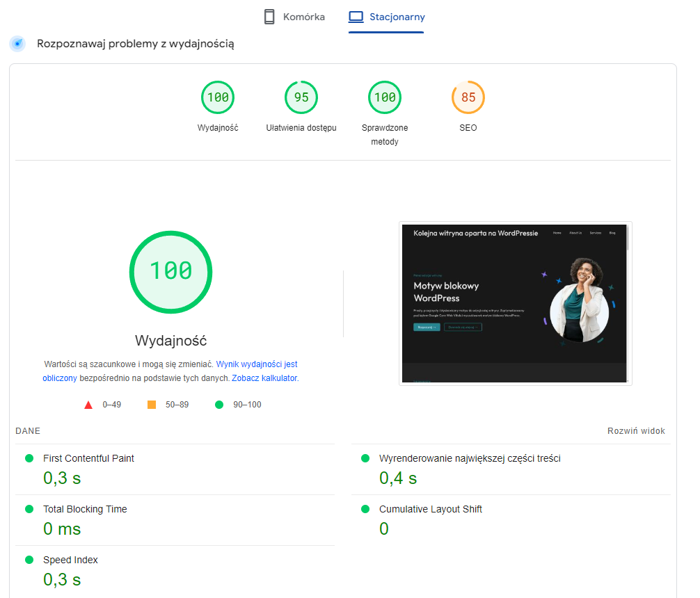Open the Ułatwienia dostępu score gauge
Screen dimensions: 700x598
point(301,97)
